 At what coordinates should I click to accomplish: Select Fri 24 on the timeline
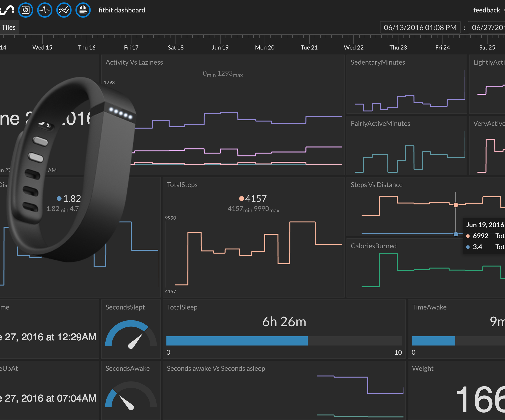click(x=443, y=47)
